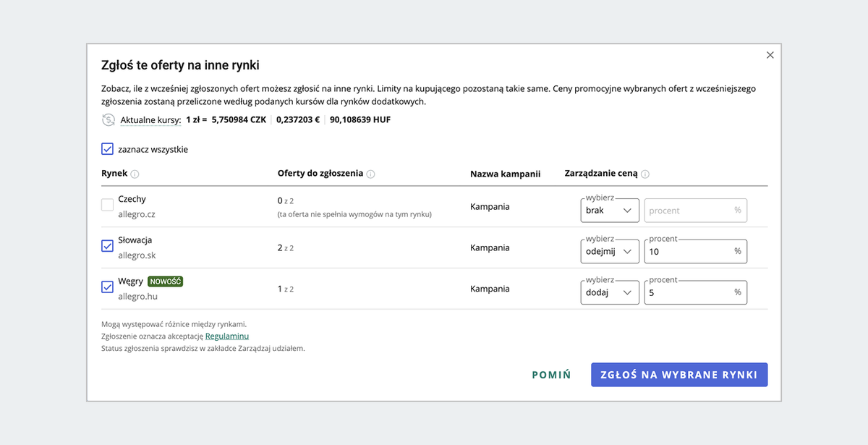This screenshot has width=868, height=445.
Task: Disable the Węgry checkbox
Action: click(107, 287)
